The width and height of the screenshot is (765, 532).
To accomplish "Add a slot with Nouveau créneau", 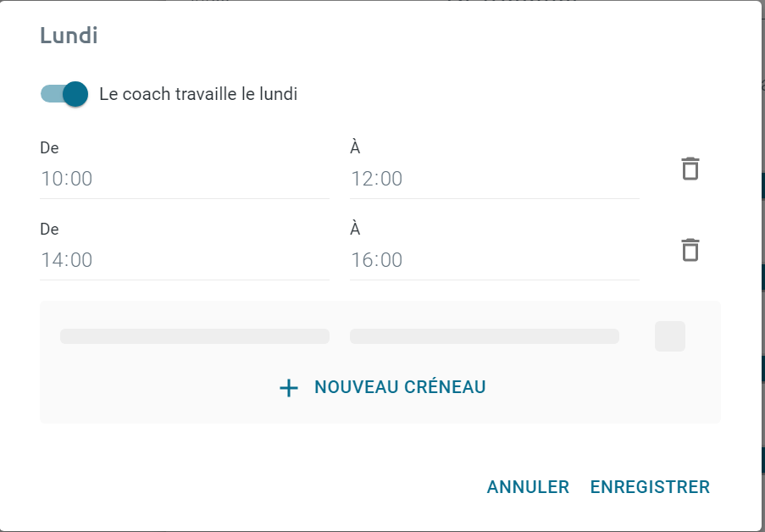I will click(x=382, y=387).
